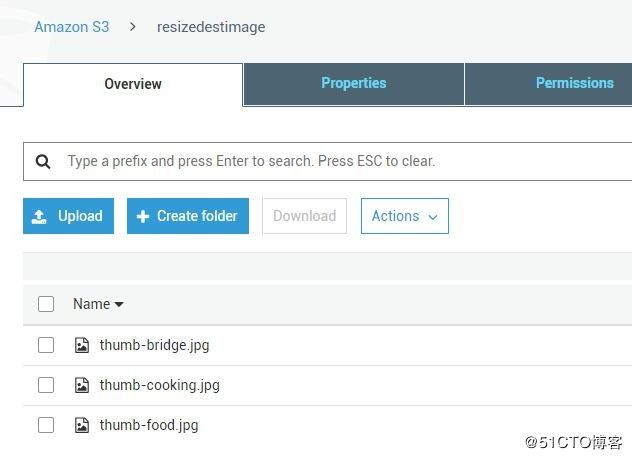Click the thumb-cooking.jpg image file icon
Viewport: 632px width, 459px height.
[x=82, y=385]
